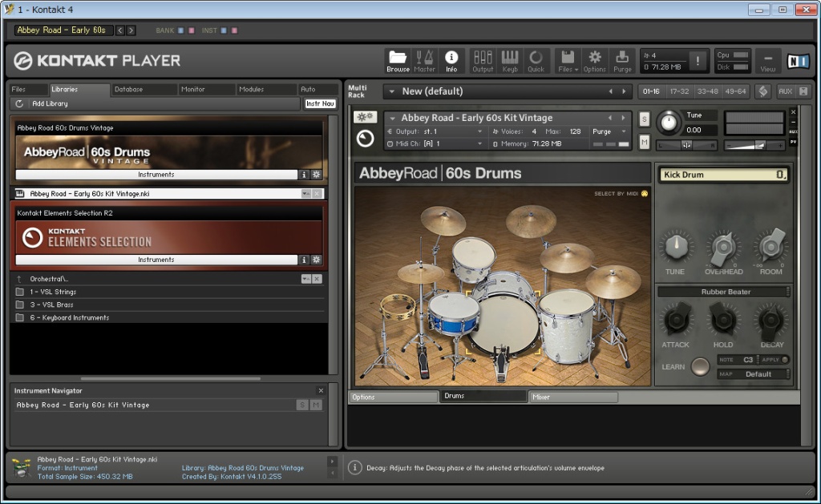Viewport: 821px width, 504px height.
Task: Open Instruments under Abbey Road 60s Drums
Action: (x=156, y=175)
